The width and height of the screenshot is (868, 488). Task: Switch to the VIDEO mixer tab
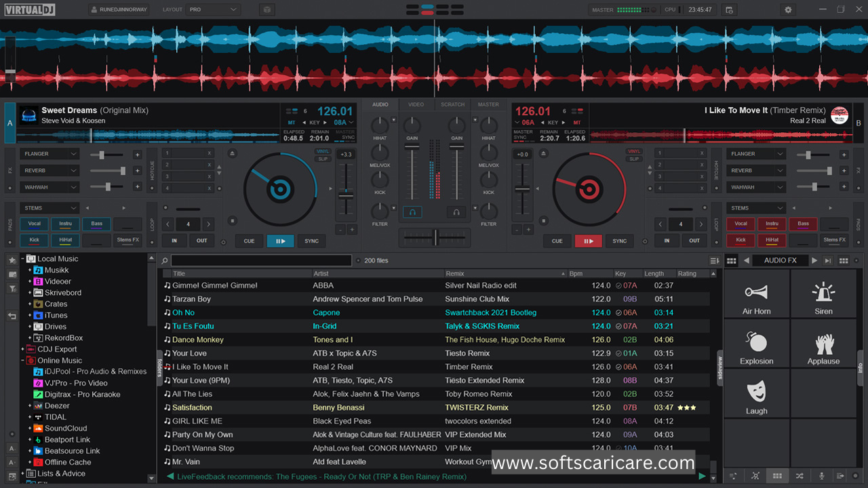coord(416,104)
